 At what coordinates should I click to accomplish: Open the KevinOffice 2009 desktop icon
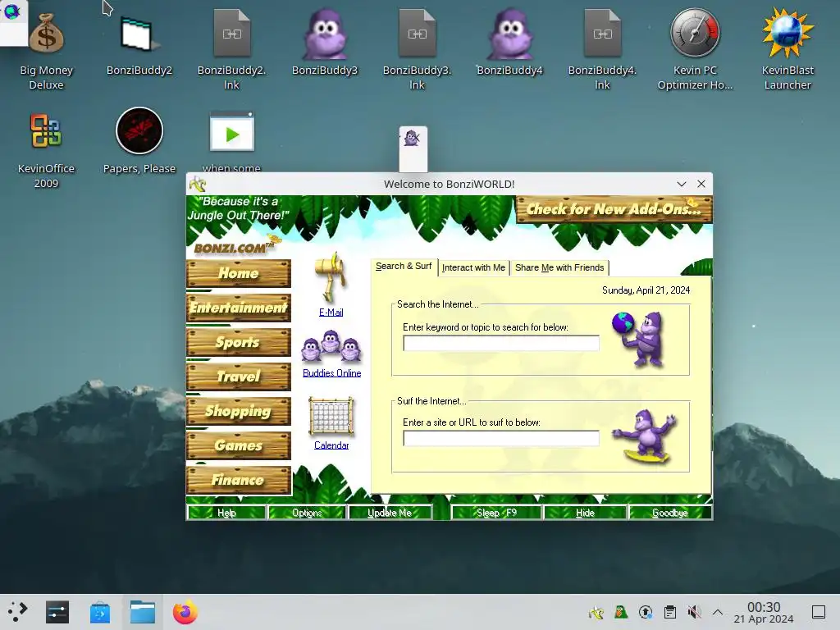click(x=47, y=130)
